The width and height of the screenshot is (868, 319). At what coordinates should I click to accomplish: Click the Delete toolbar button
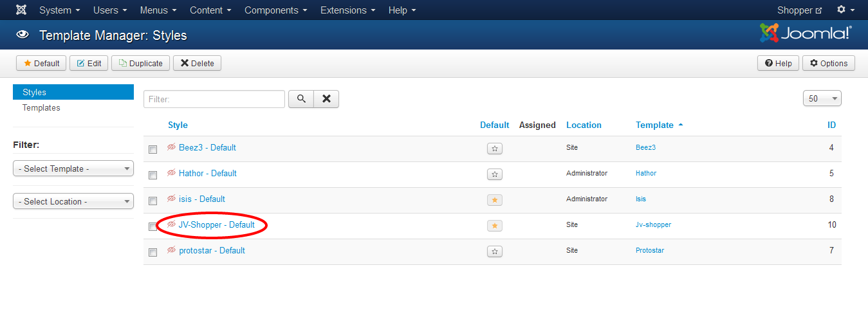click(197, 63)
